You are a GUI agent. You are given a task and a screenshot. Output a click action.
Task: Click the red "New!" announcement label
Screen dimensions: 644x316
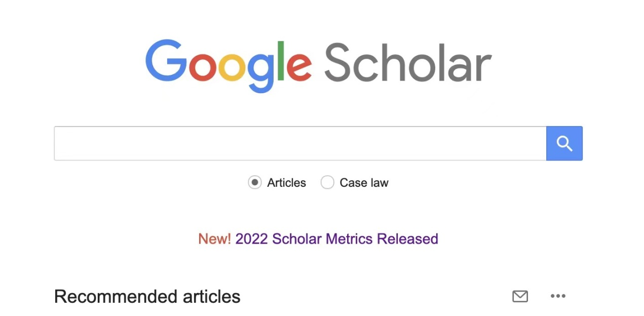pyautogui.click(x=214, y=239)
